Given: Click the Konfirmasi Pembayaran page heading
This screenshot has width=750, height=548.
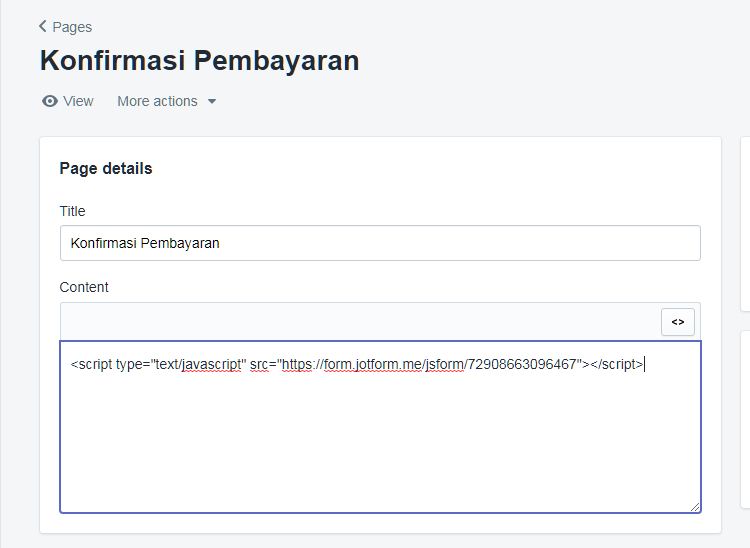Looking at the screenshot, I should coord(199,61).
